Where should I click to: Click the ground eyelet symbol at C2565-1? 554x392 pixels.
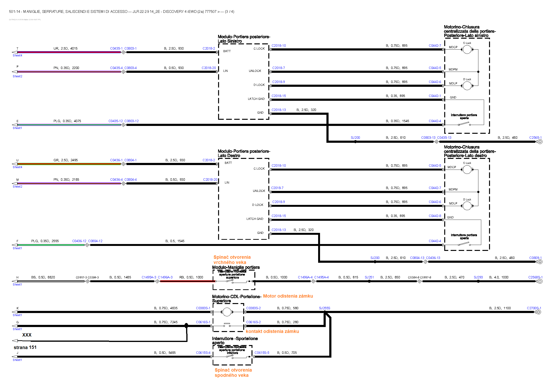click(540, 142)
